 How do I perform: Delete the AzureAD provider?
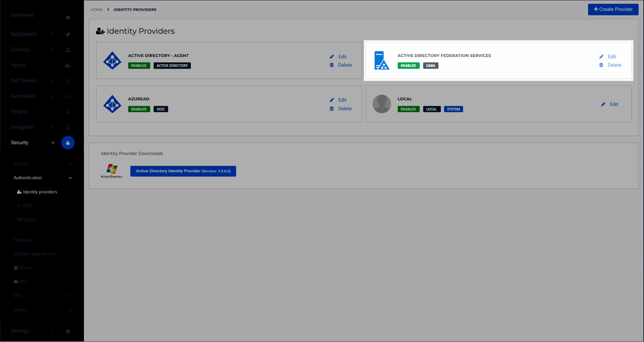coord(345,109)
